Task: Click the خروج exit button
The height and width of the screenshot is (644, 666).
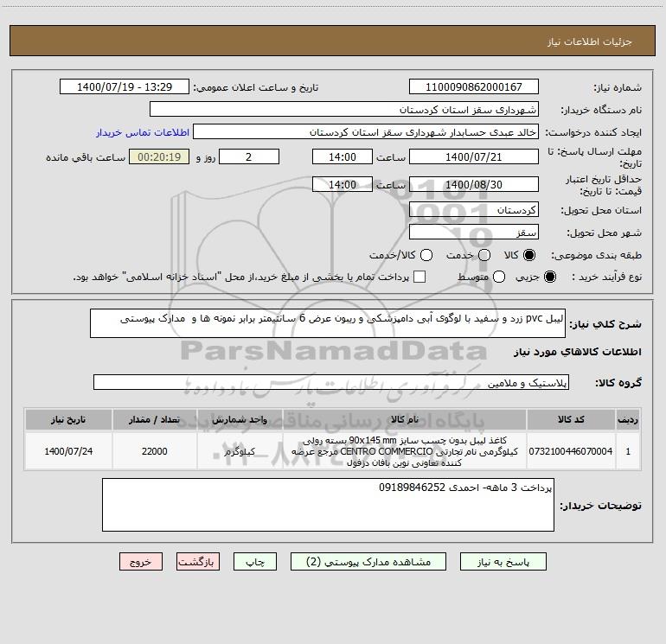Action: 141,562
